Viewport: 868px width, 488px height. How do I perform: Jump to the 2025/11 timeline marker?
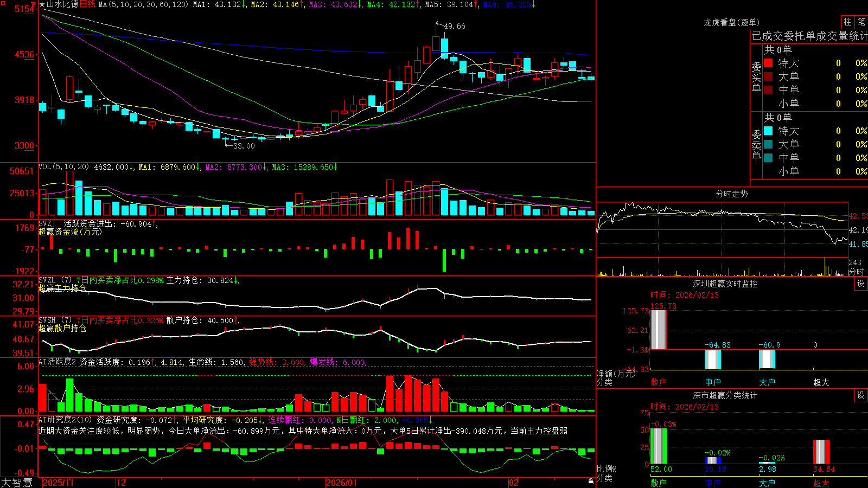coord(58,483)
